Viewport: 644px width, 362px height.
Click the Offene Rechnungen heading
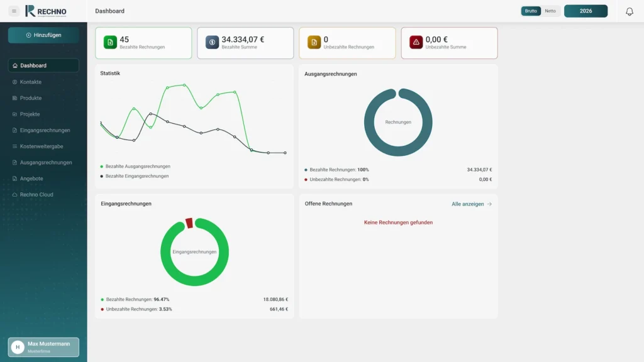328,204
